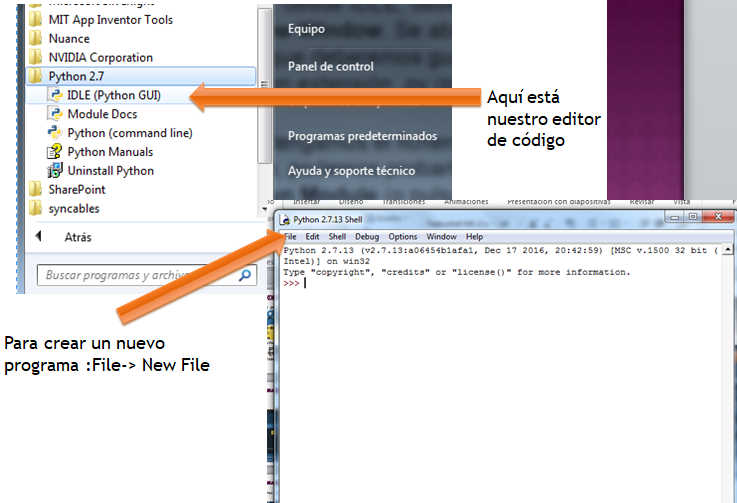Click the programs list scrollbar thumb
737x503 pixels.
(x=265, y=85)
